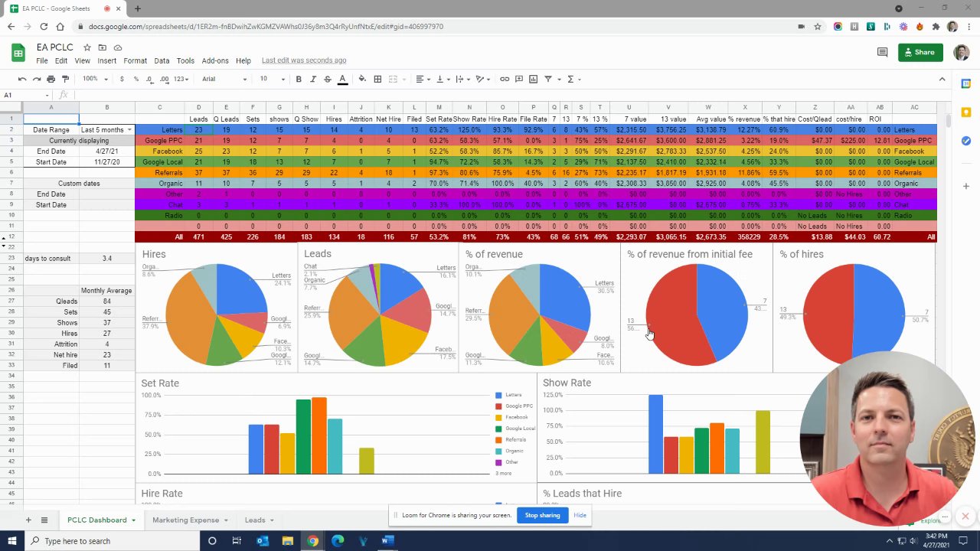Add a new sheet with plus icon

tap(28, 520)
